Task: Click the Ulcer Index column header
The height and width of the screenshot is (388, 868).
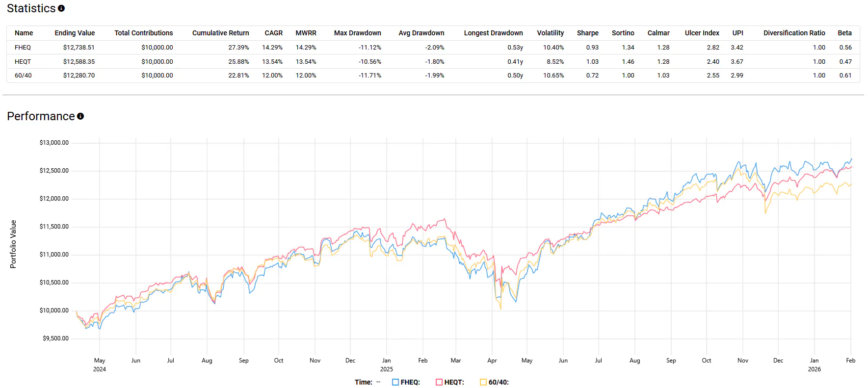Action: 702,33
